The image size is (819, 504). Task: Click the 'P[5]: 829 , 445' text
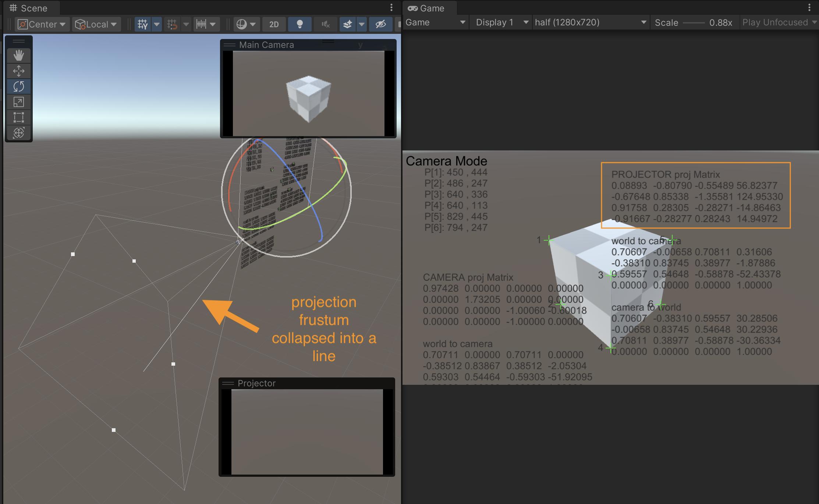click(x=456, y=216)
